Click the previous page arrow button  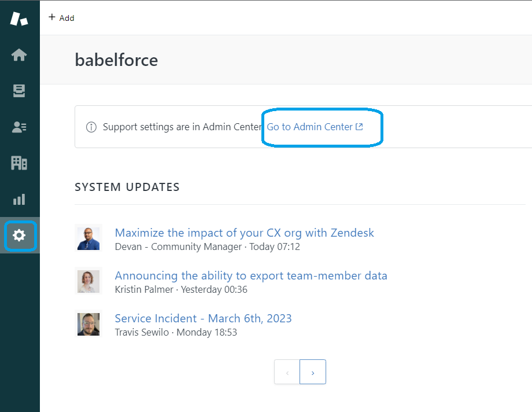click(x=287, y=372)
